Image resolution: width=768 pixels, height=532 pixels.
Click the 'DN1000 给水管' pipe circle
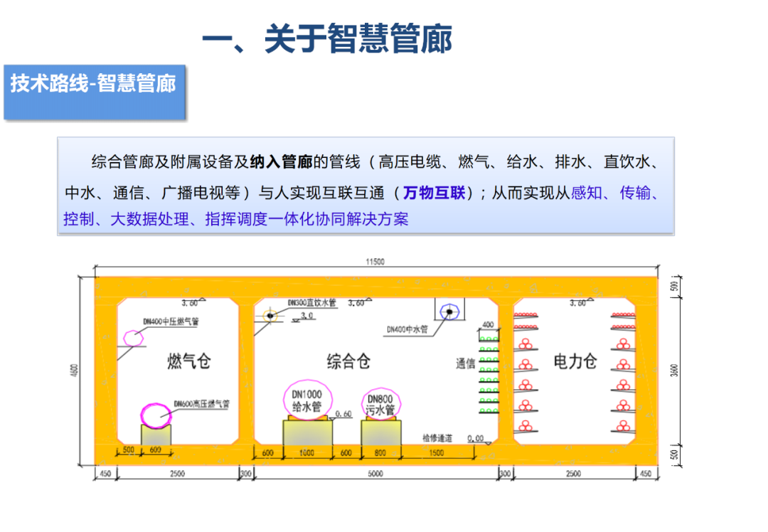pos(308,400)
